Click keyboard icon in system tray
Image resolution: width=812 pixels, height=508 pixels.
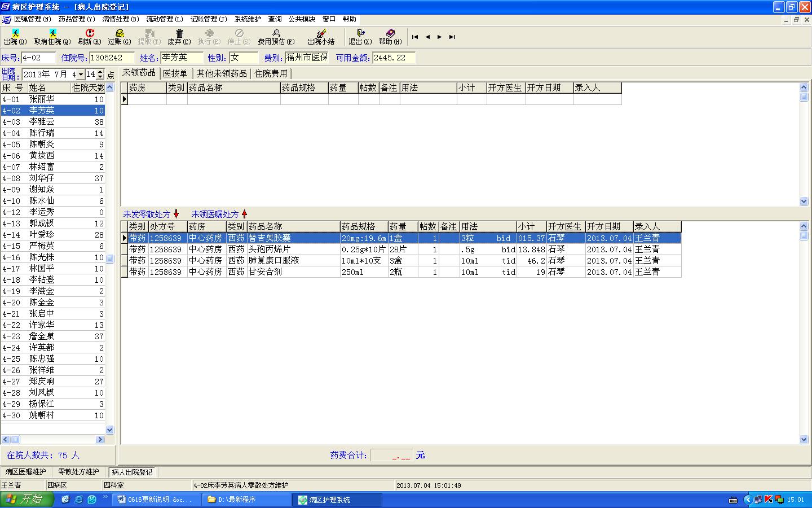point(733,500)
